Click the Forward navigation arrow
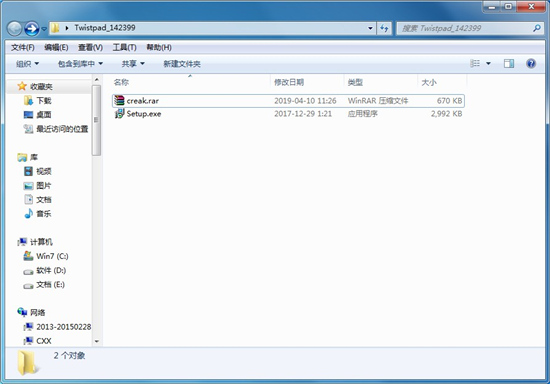This screenshot has width=550, height=384. (31, 28)
